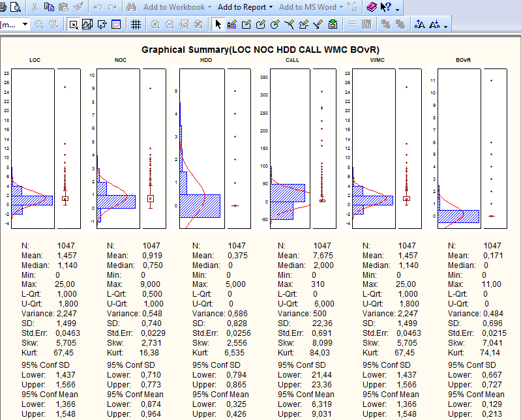
Task: Toggle the graph data editor icon
Action: pos(116,25)
